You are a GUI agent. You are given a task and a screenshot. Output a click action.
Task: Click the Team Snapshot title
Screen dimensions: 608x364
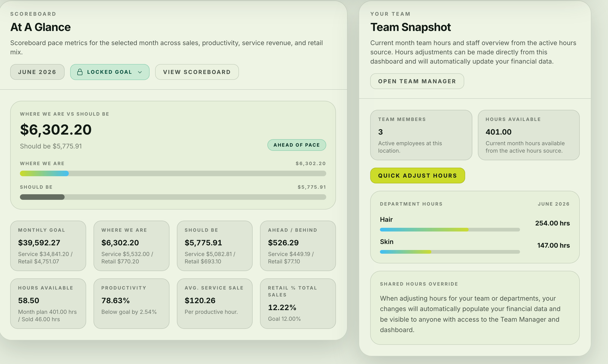411,27
